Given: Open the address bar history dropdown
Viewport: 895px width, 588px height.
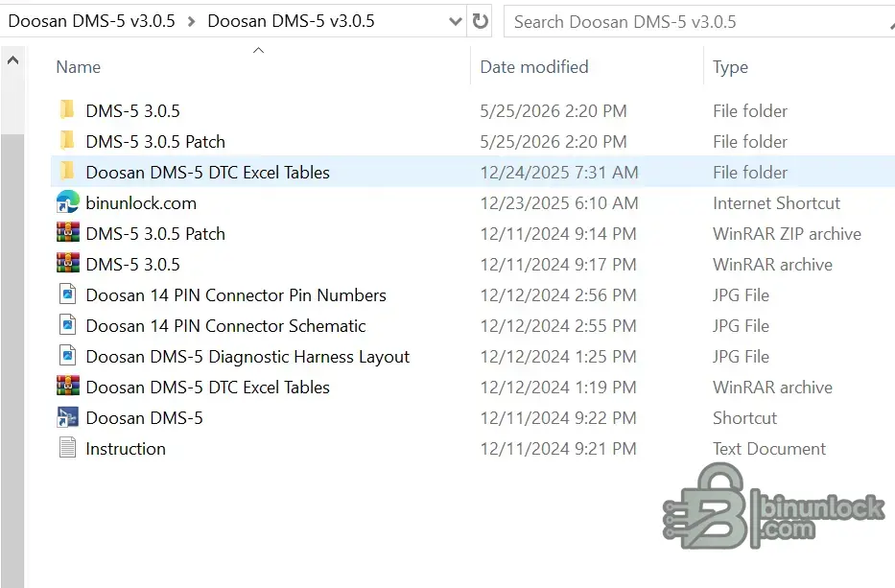Looking at the screenshot, I should (x=455, y=22).
